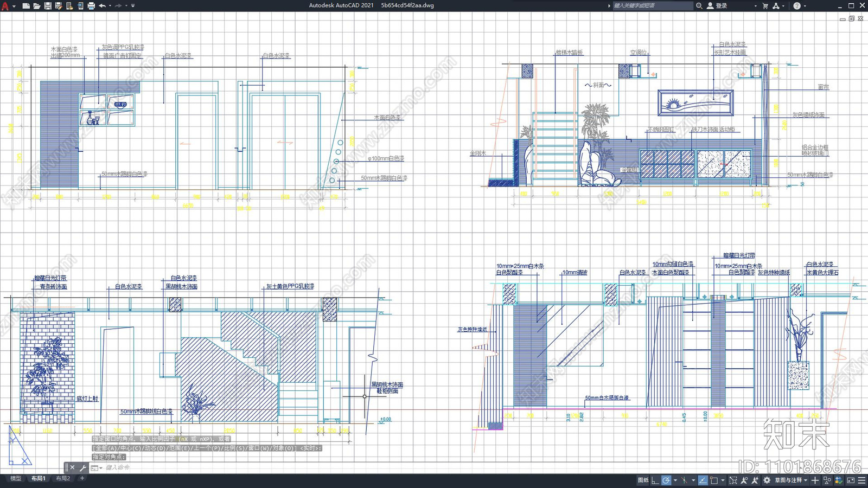Expand the Help dropdown arrow
The image size is (868, 488).
point(805,6)
